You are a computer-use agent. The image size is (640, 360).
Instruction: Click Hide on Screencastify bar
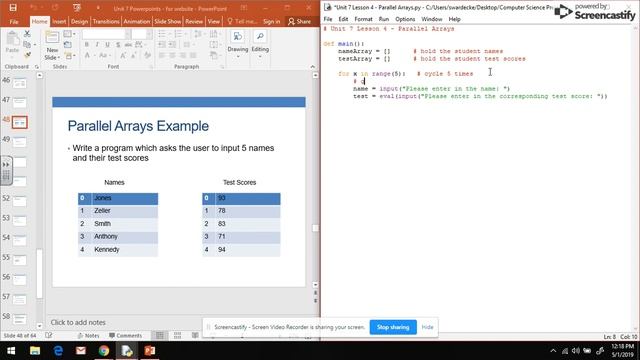pyautogui.click(x=427, y=327)
